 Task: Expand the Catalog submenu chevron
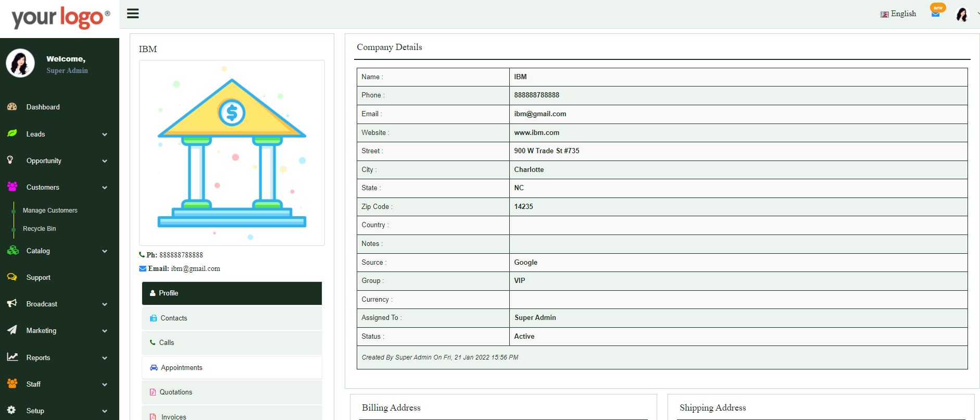coord(105,251)
